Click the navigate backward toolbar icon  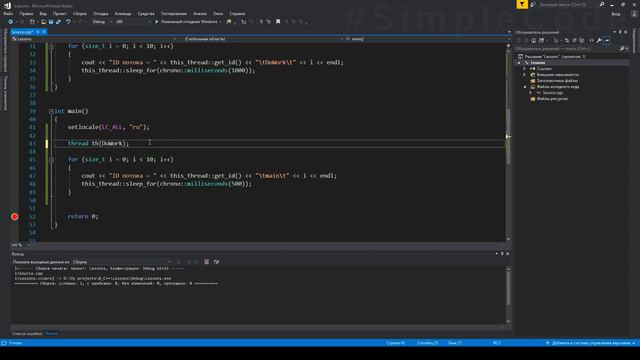coord(11,22)
